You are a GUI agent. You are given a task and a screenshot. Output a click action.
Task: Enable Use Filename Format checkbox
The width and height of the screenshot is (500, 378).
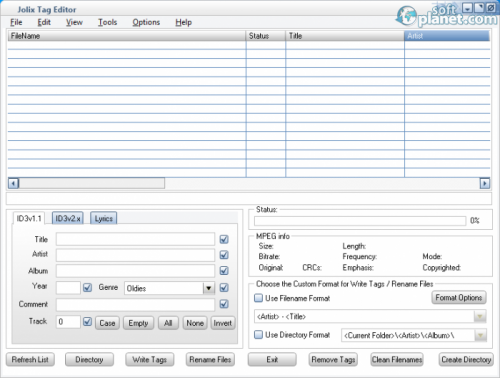tap(258, 298)
